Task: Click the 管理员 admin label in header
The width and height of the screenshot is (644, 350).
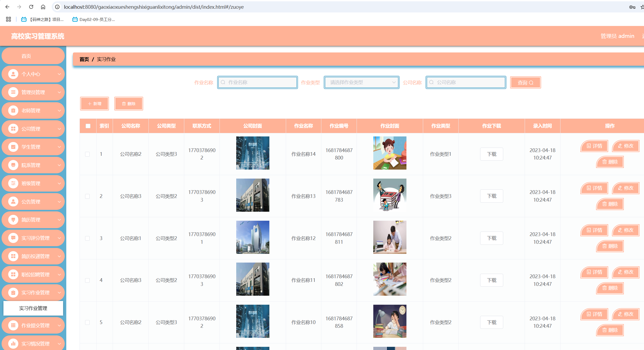Action: [x=617, y=36]
